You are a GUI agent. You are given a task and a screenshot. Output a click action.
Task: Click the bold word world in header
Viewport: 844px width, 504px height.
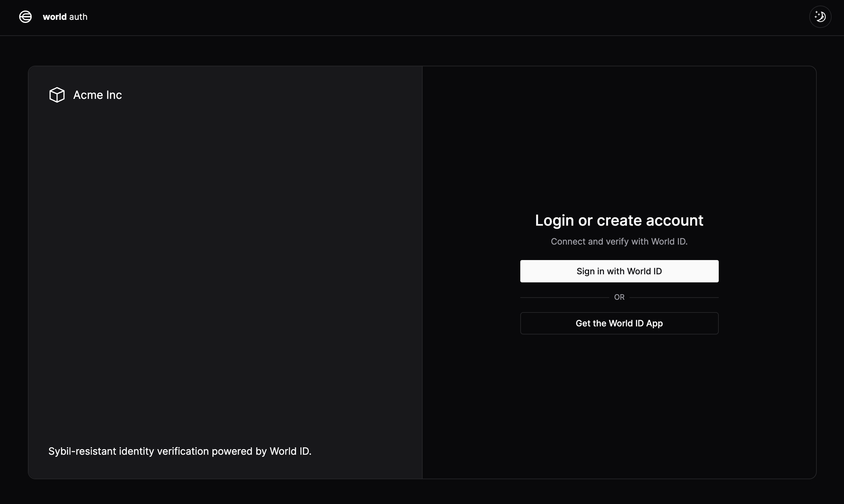54,17
